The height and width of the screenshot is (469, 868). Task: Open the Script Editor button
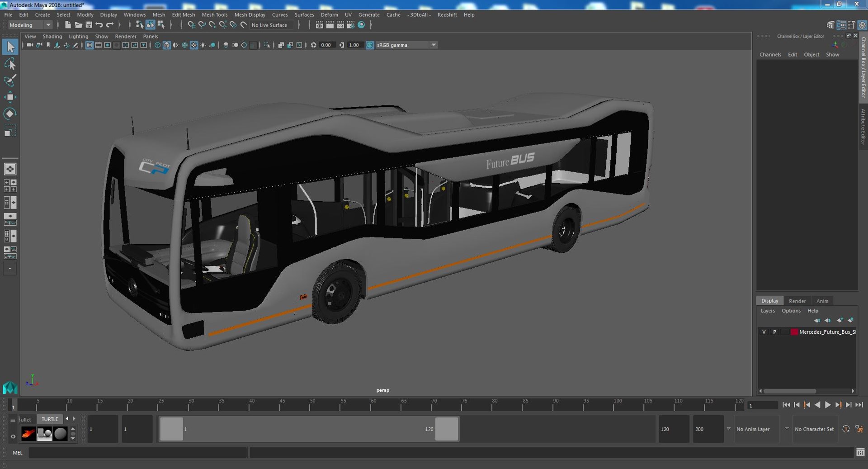860,453
